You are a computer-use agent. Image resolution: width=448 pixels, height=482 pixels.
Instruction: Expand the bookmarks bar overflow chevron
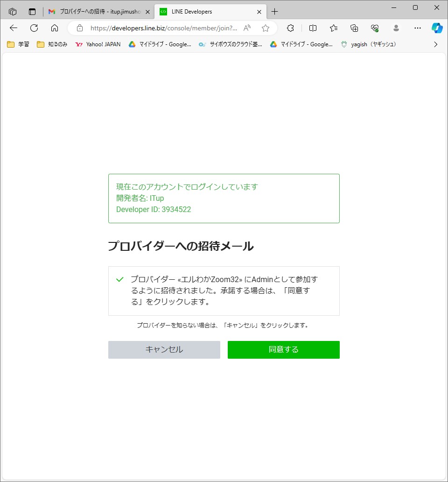435,44
